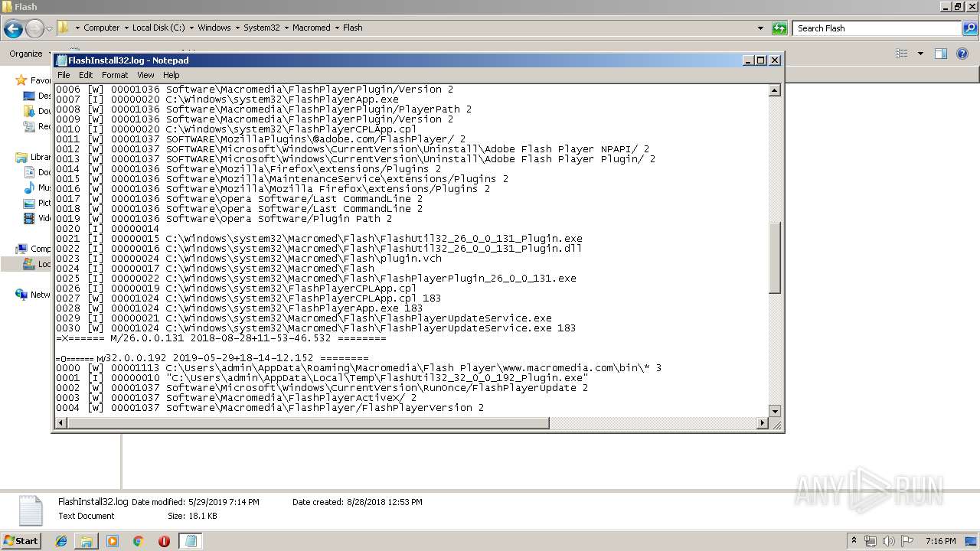980x551 pixels.
Task: Open Windows Explorer from the taskbar
Action: coord(87,541)
